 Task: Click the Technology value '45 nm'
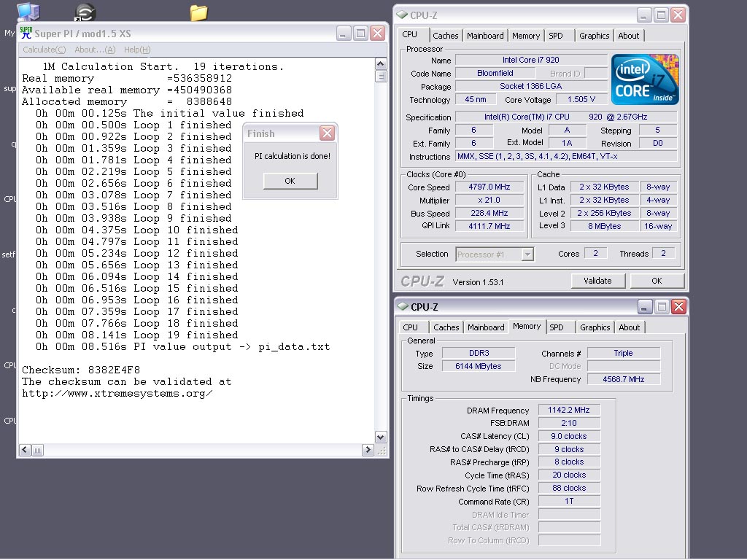tap(476, 99)
